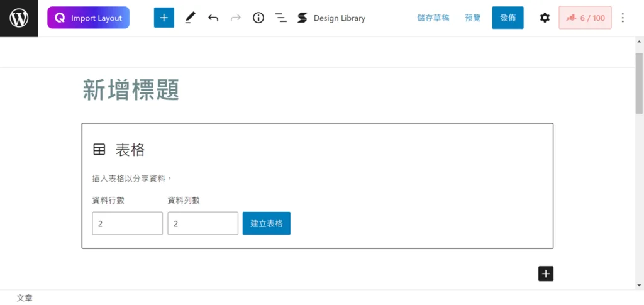Screen dimensions: 644x305
Task: Click the 文章 breadcrumb at bottom
Action: (x=25, y=298)
